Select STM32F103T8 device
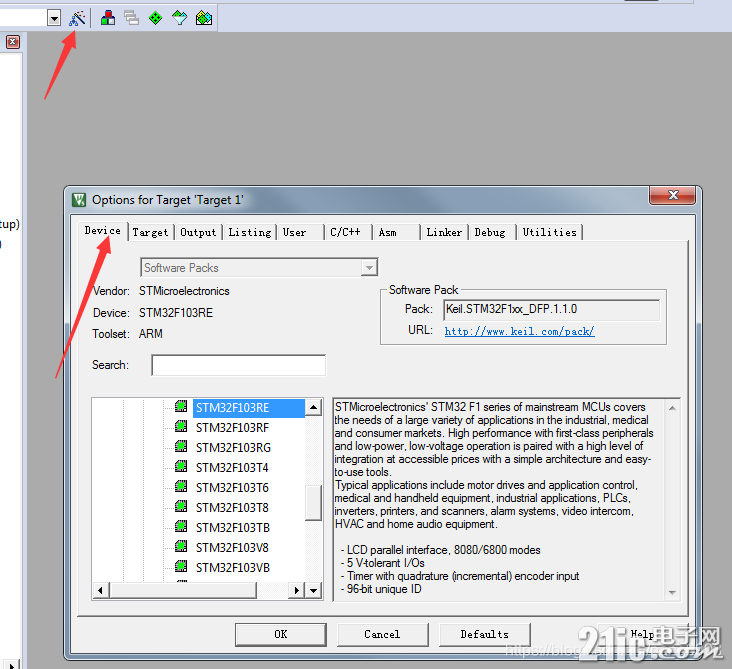The height and width of the screenshot is (669, 732). tap(232, 507)
